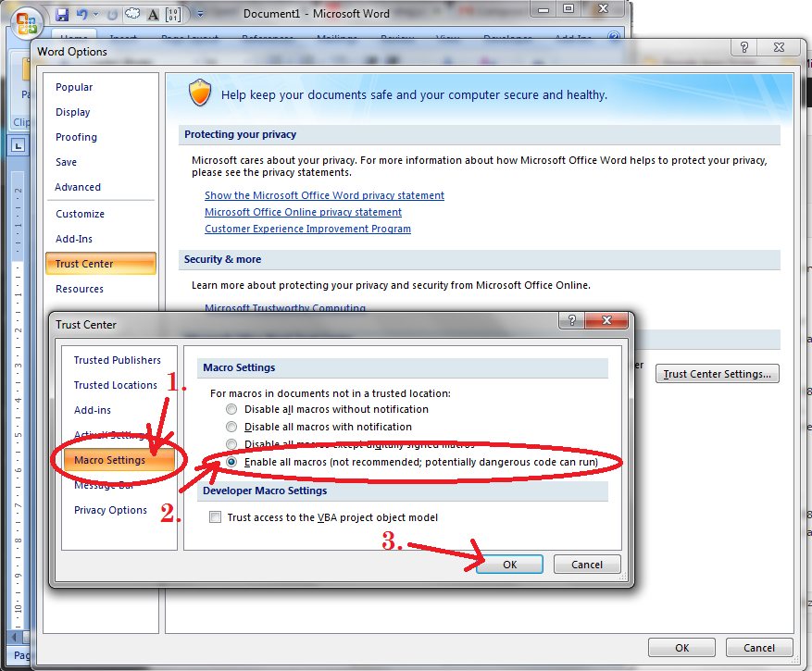The height and width of the screenshot is (671, 812).
Task: Select Advanced category in Word Options
Action: [x=78, y=187]
